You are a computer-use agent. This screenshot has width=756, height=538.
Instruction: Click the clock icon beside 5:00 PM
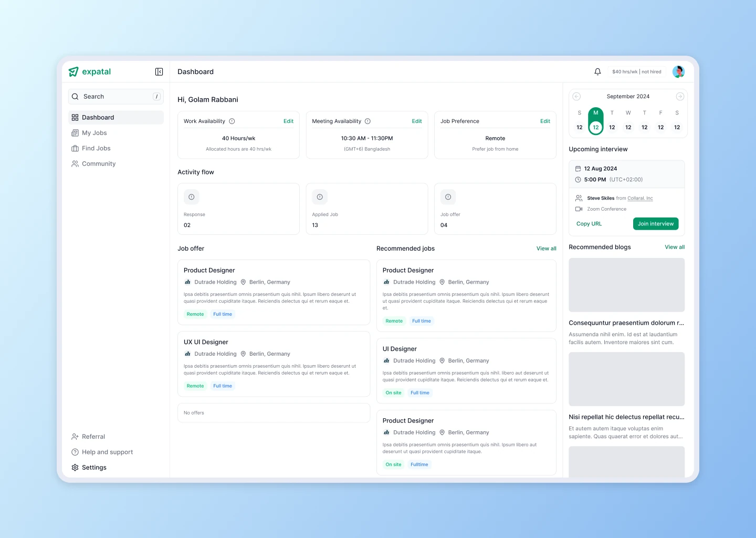[578, 180]
